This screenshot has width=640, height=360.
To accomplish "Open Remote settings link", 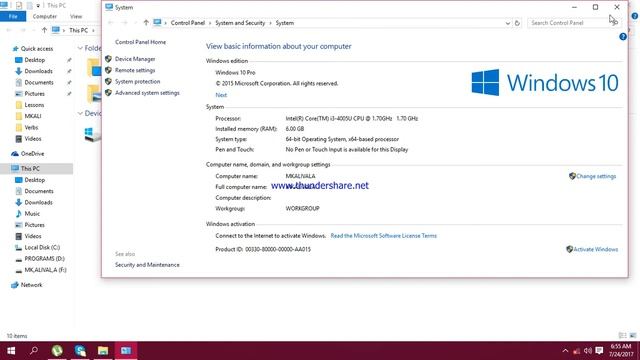I will [135, 70].
